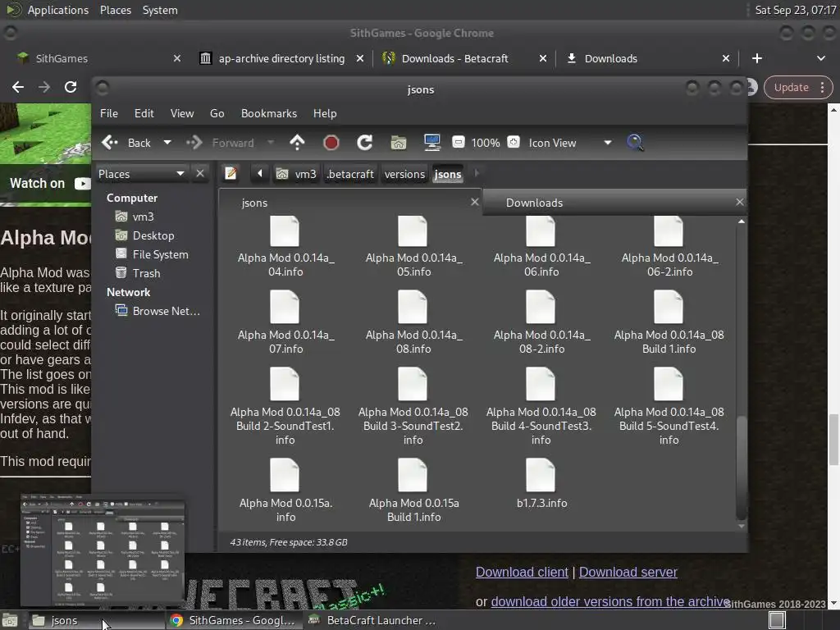Open Browse Network in the sidebar
Screen dimensions: 840x630
pyautogui.click(x=166, y=311)
